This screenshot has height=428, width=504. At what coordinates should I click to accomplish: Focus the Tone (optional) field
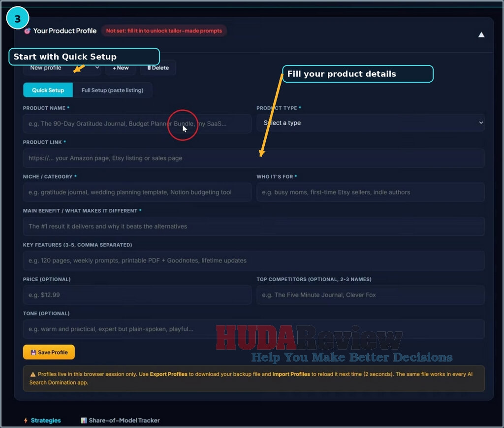tap(254, 329)
